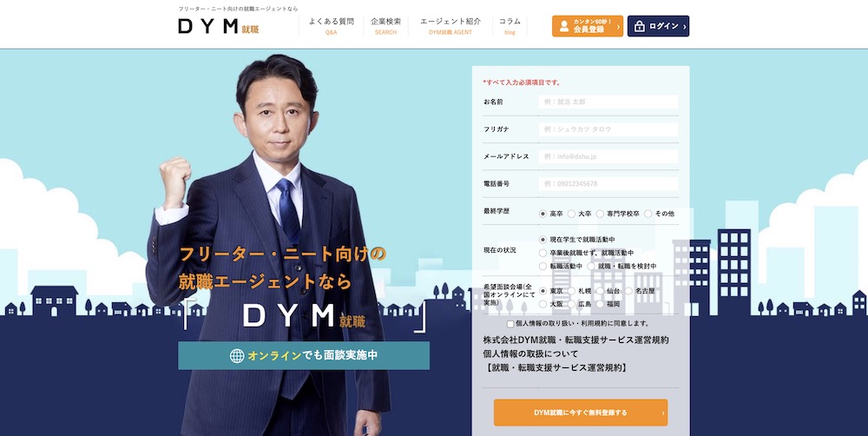This screenshot has width=868, height=436.
Task: Click the globe icon on オンライン banner
Action: point(237,356)
